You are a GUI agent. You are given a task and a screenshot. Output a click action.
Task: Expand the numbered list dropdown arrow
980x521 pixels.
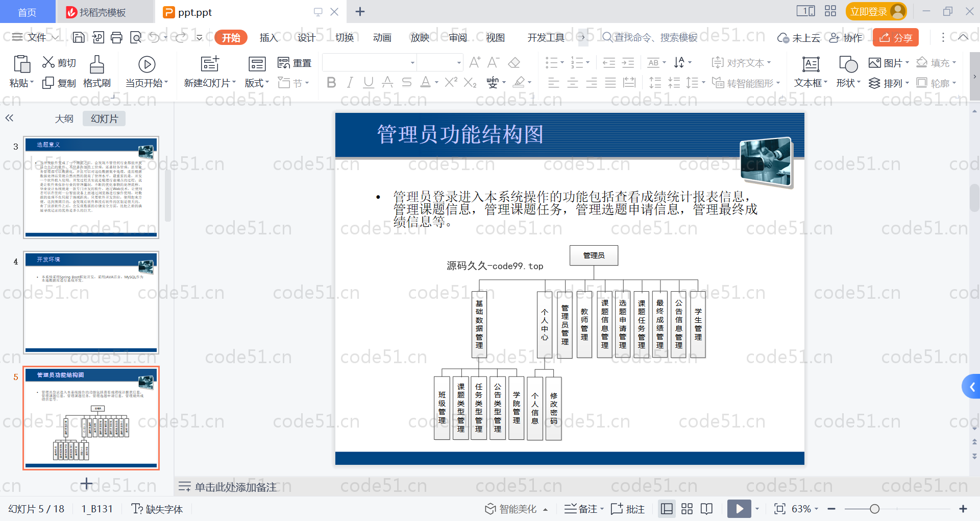pos(587,63)
